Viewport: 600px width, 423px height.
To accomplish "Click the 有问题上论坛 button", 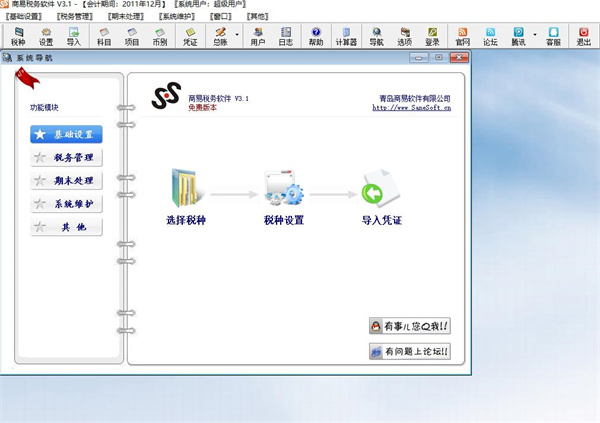I will (409, 351).
